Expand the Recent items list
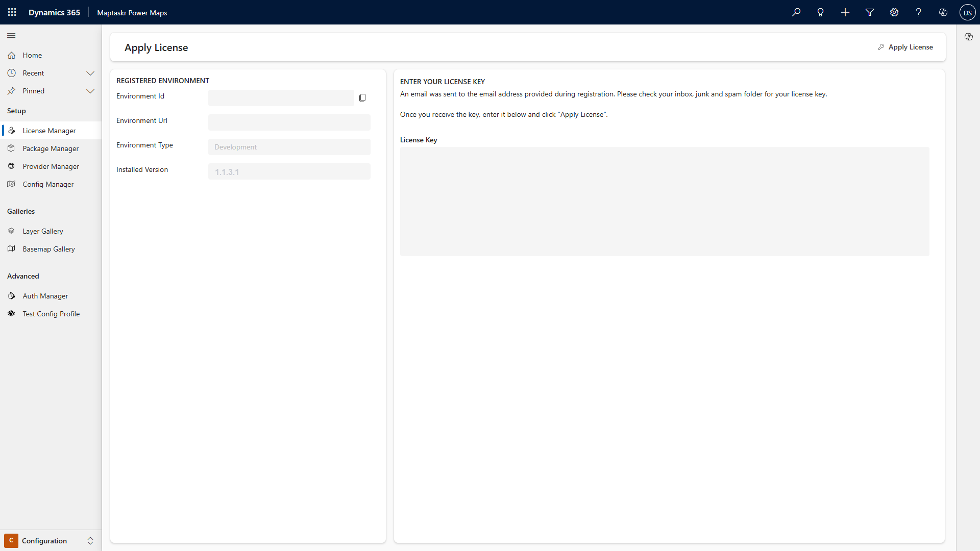 pos(90,73)
